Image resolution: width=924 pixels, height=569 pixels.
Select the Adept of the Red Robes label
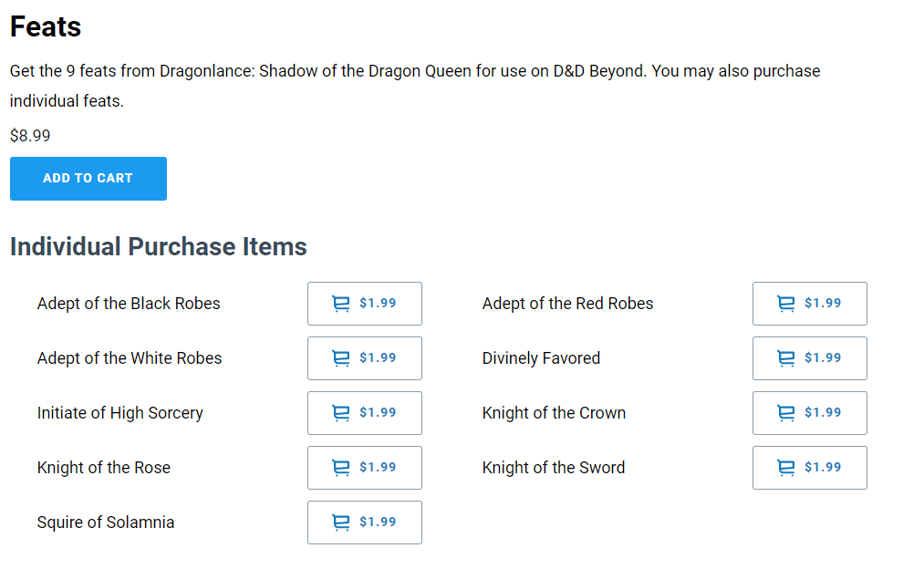567,304
